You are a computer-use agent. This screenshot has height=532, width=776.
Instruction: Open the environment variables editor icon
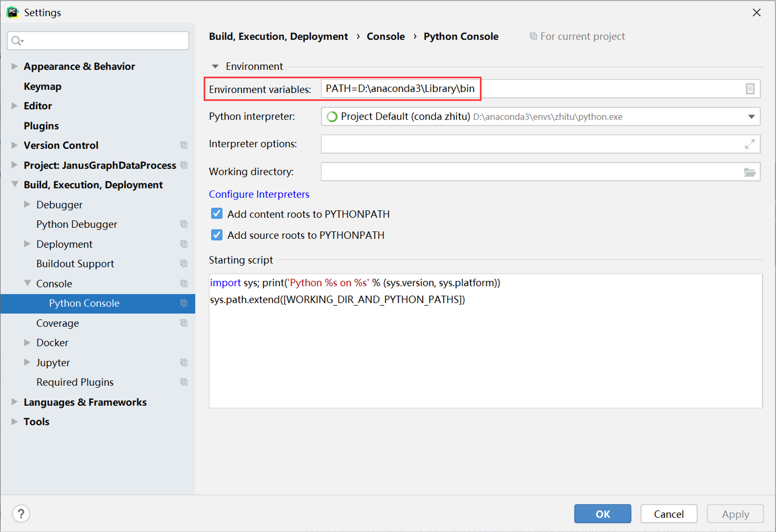click(x=751, y=89)
